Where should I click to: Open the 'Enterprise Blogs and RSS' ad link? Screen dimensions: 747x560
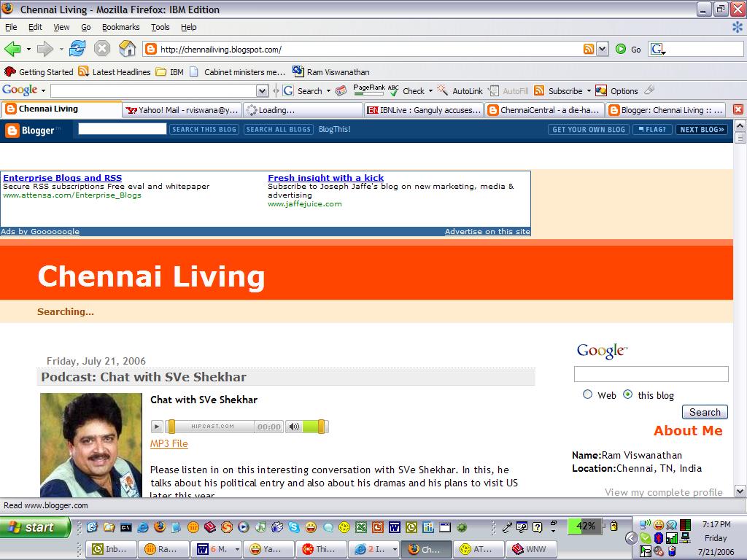(63, 178)
